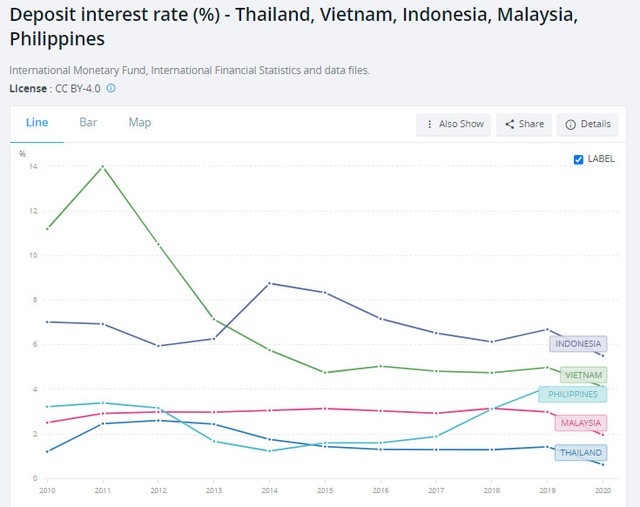Screen dimensions: 640x507
Task: Click the INDONESIA series label
Action: [x=578, y=344]
